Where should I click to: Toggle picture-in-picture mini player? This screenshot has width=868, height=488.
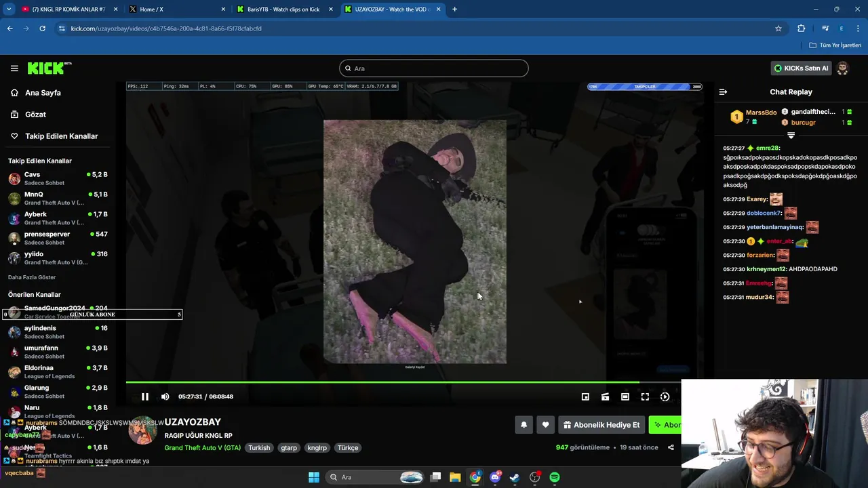pyautogui.click(x=585, y=396)
